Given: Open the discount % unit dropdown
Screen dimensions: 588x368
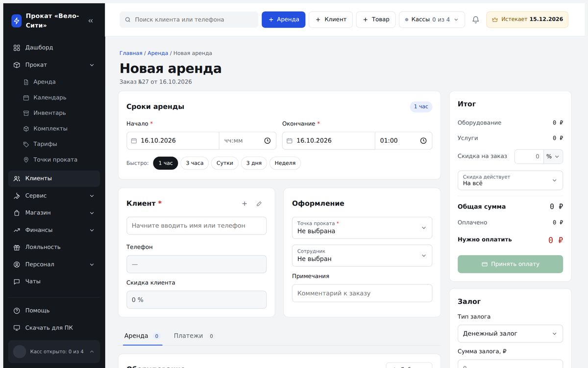Looking at the screenshot, I should coord(553,157).
